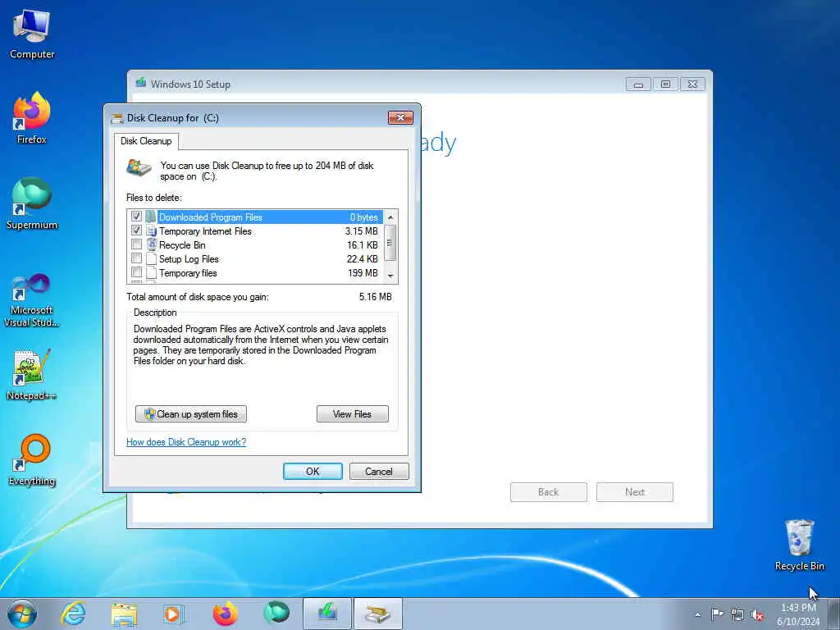Click Cancel in Disk Cleanup dialog
840x630 pixels.
pos(379,472)
